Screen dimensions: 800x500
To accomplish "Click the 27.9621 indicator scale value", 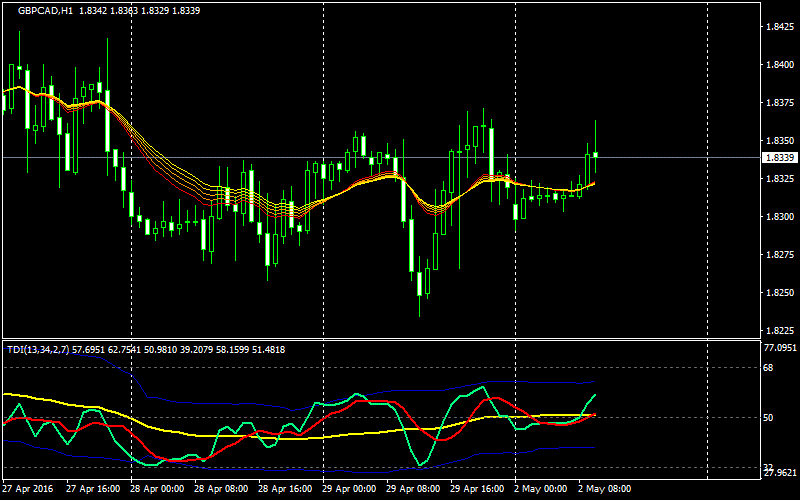I will [781, 472].
